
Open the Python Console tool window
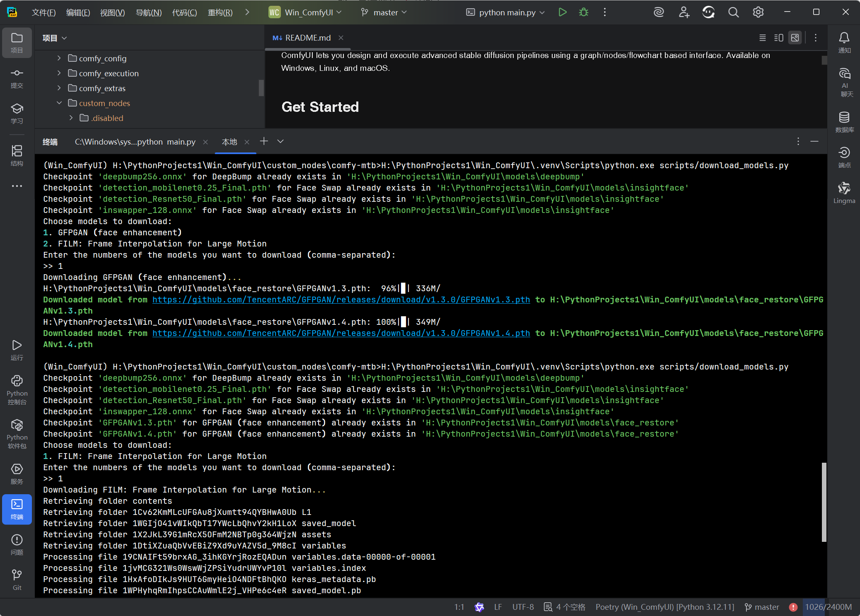(17, 389)
